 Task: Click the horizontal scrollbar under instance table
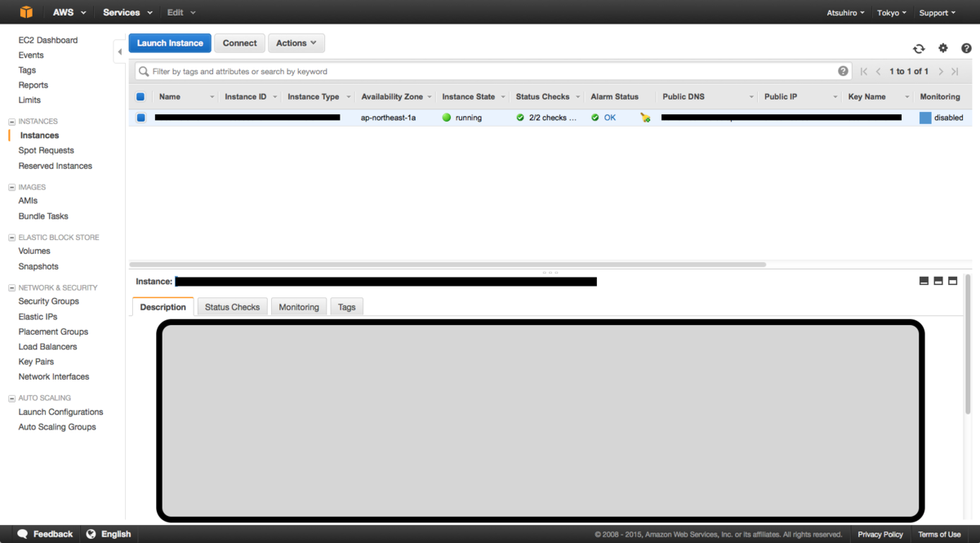tap(448, 265)
